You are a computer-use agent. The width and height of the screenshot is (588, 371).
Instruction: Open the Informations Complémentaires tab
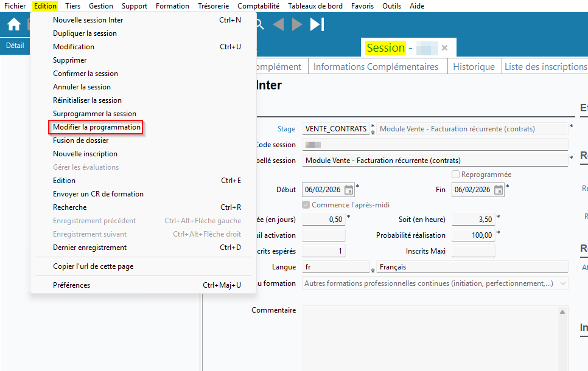click(x=376, y=67)
